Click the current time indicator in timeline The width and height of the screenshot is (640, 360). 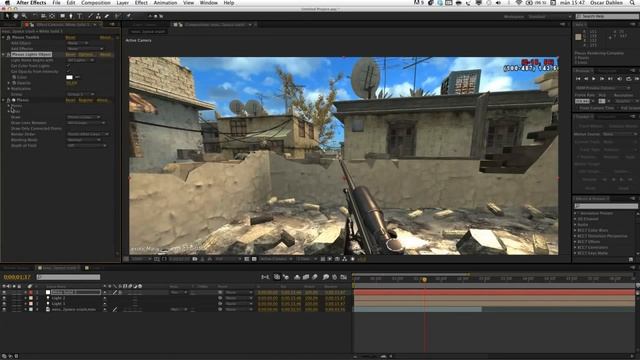coord(424,280)
